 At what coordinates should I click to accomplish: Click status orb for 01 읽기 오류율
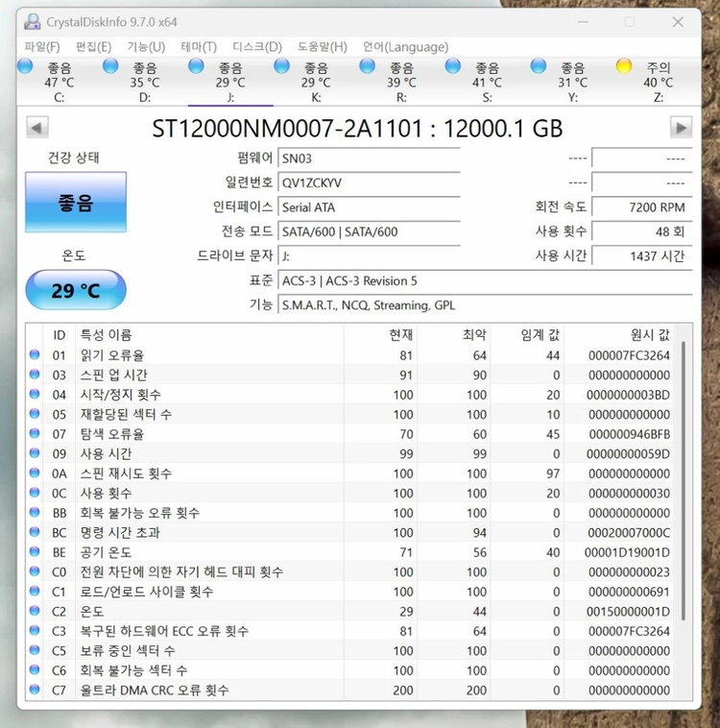35,354
